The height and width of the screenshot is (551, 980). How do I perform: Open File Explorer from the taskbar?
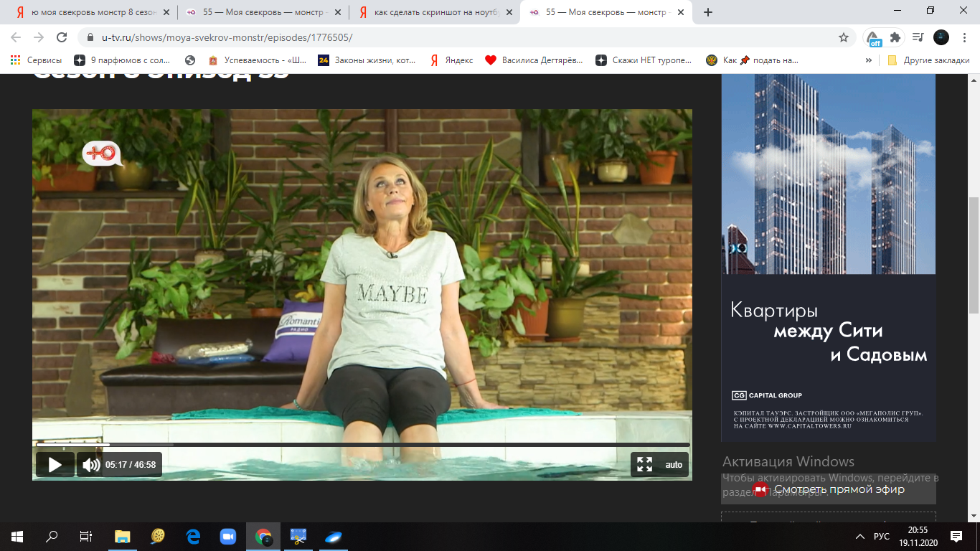pyautogui.click(x=123, y=536)
